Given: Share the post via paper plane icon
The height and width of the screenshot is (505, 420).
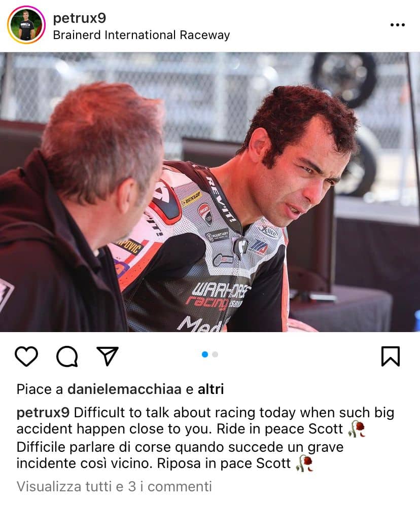Looking at the screenshot, I should pos(108,356).
